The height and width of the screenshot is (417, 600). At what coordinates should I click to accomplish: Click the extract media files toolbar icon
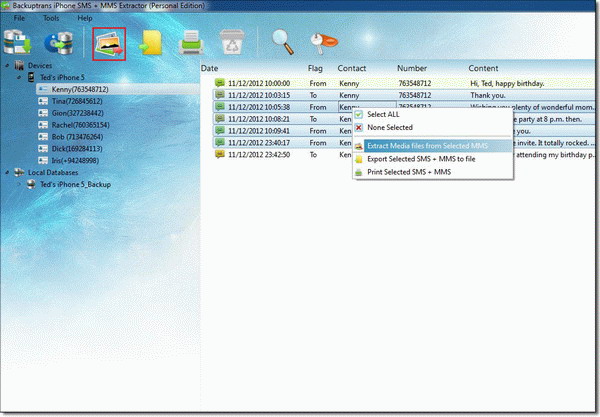tap(109, 43)
